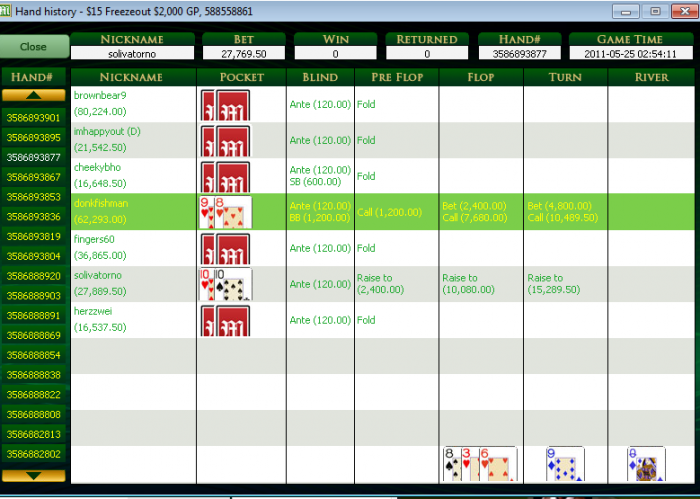Click cheekybho's SB (600.00) blind entry
The width and height of the screenshot is (700, 499).
click(x=315, y=182)
